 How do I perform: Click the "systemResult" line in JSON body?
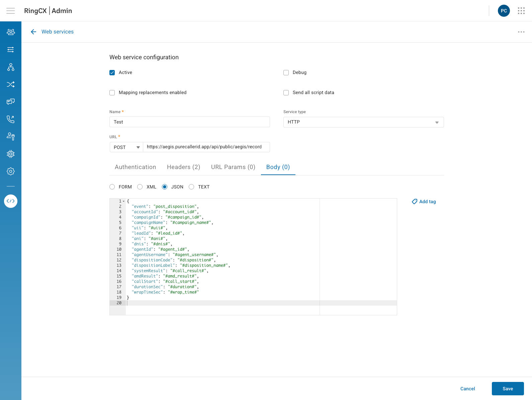click(170, 271)
